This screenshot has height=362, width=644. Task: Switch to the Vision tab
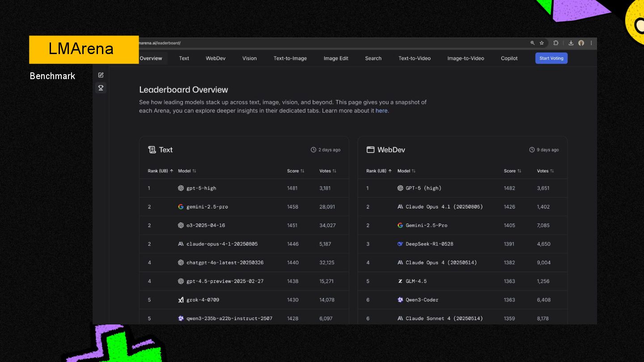pos(250,58)
